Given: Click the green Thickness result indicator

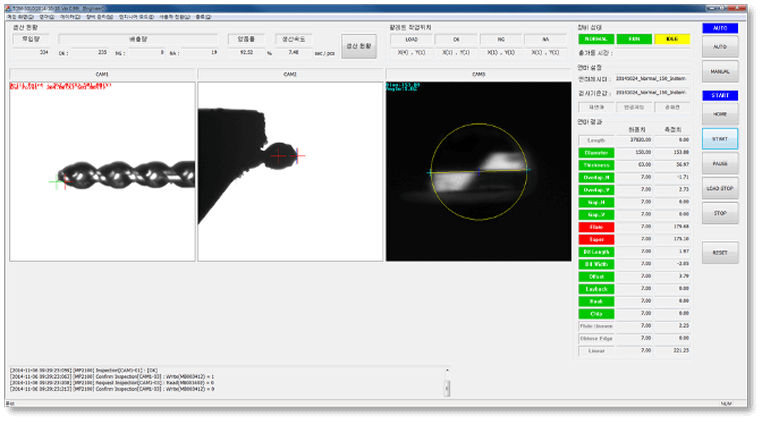Looking at the screenshot, I should pyautogui.click(x=596, y=164).
